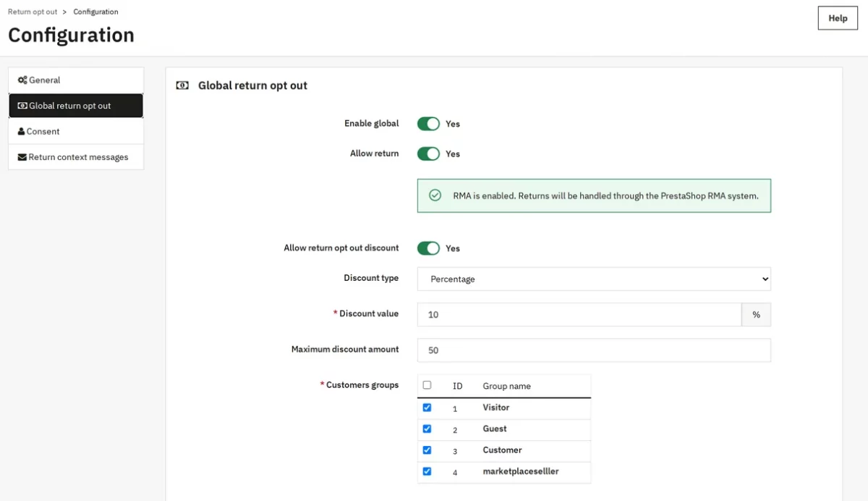Viewport: 868px width, 501px height.
Task: Switch to the Consent tab
Action: [x=76, y=132]
